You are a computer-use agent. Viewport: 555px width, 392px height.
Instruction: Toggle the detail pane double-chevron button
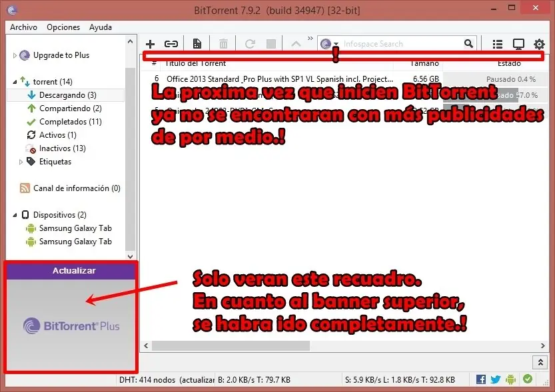(x=540, y=362)
